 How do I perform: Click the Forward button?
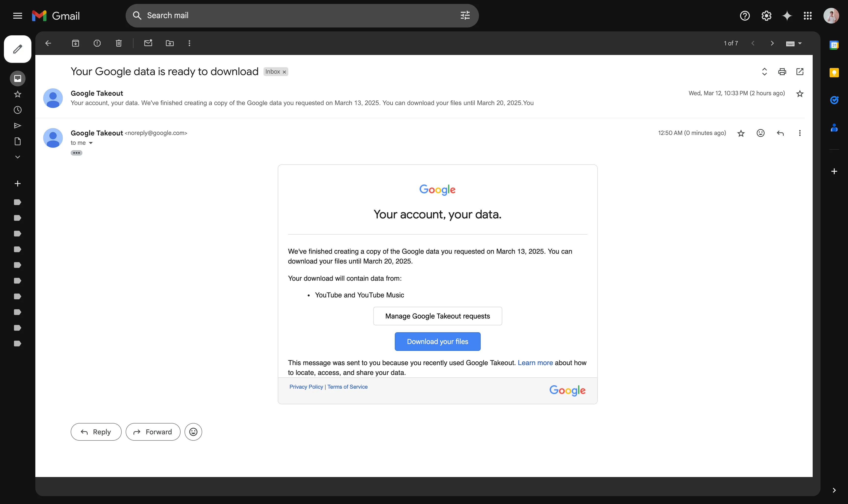point(153,432)
